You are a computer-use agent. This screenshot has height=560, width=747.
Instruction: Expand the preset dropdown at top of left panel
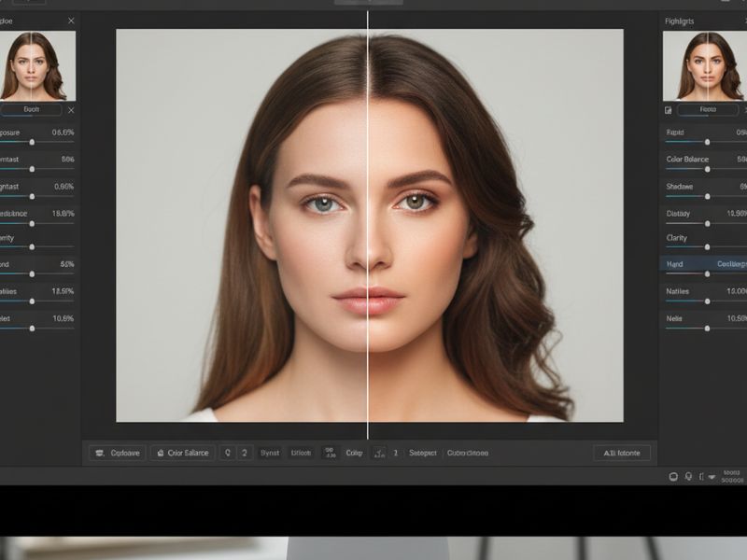(x=33, y=110)
